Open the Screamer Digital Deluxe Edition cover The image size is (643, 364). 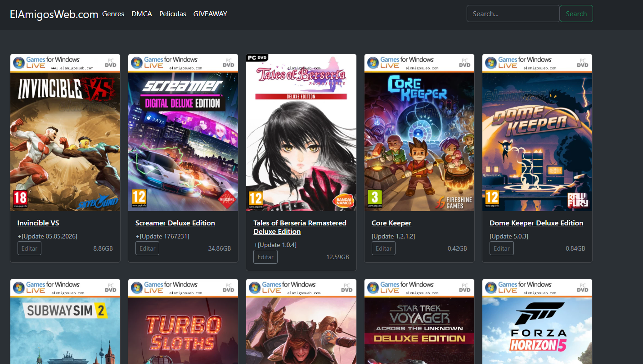(183, 133)
